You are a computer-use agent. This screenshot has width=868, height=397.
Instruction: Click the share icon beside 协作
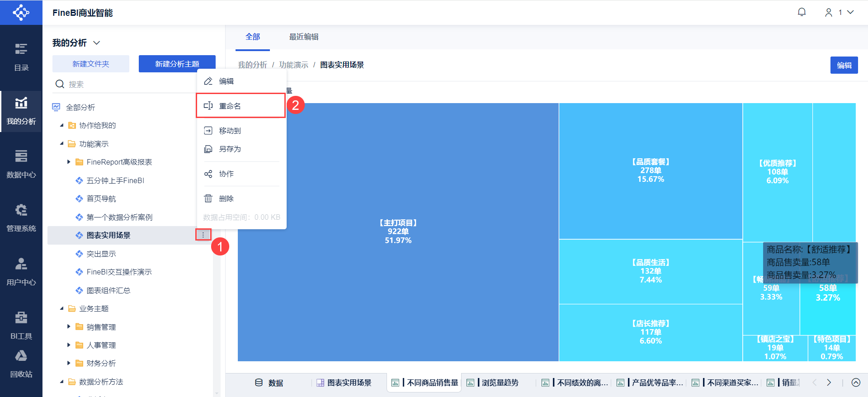208,174
